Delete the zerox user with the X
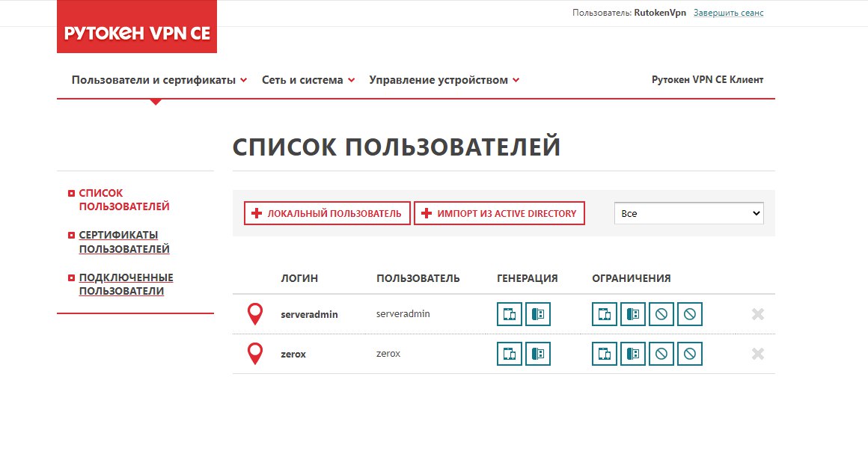Viewport: 868px width, 451px height. tap(758, 355)
